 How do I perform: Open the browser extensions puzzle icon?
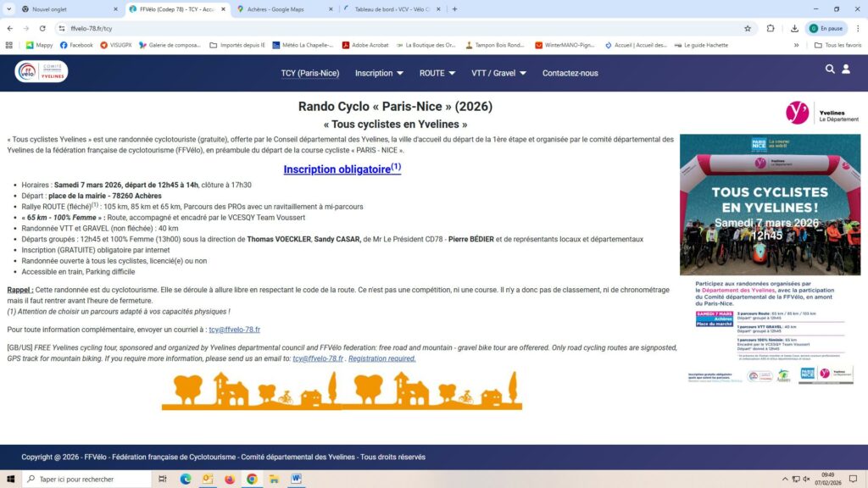(x=771, y=28)
